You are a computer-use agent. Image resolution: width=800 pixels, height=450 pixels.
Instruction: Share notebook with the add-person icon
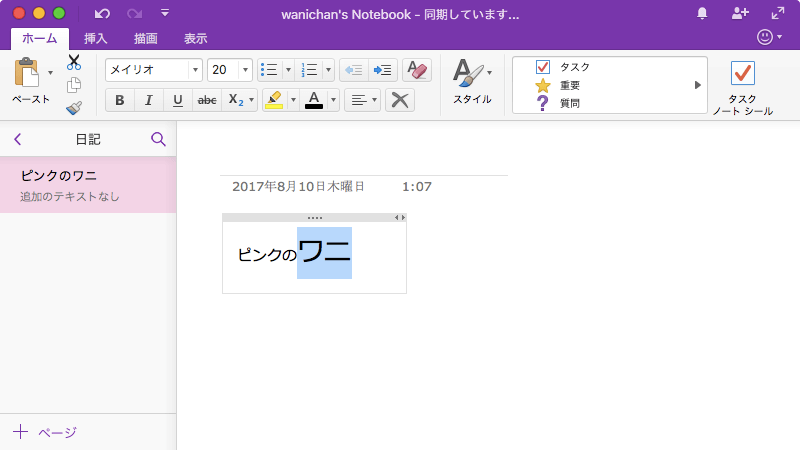tap(740, 13)
